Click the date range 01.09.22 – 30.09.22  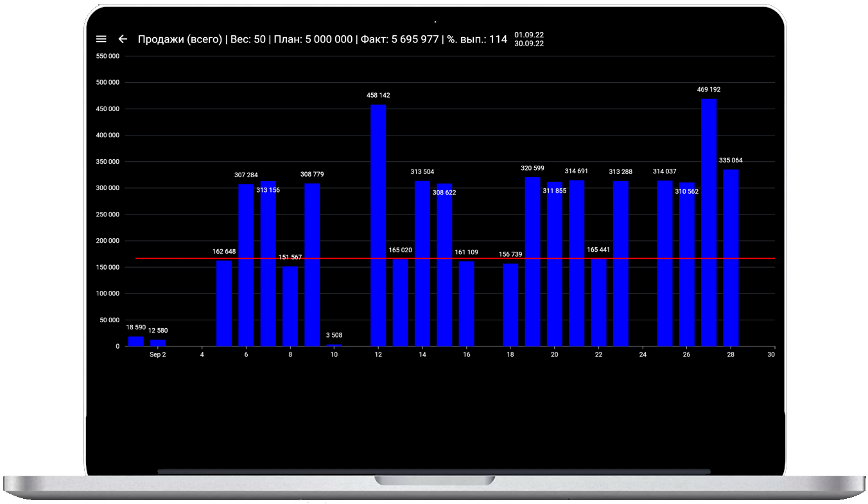click(528, 39)
